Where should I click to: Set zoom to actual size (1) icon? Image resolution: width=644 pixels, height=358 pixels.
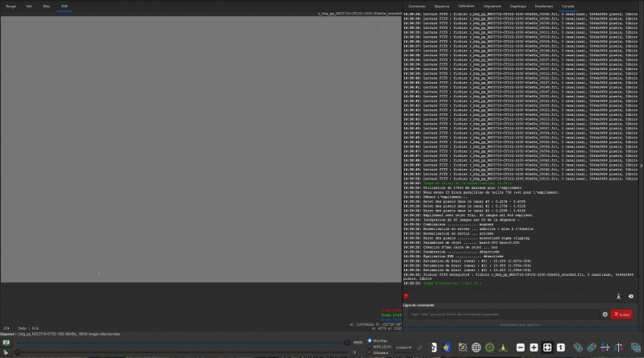click(x=560, y=348)
